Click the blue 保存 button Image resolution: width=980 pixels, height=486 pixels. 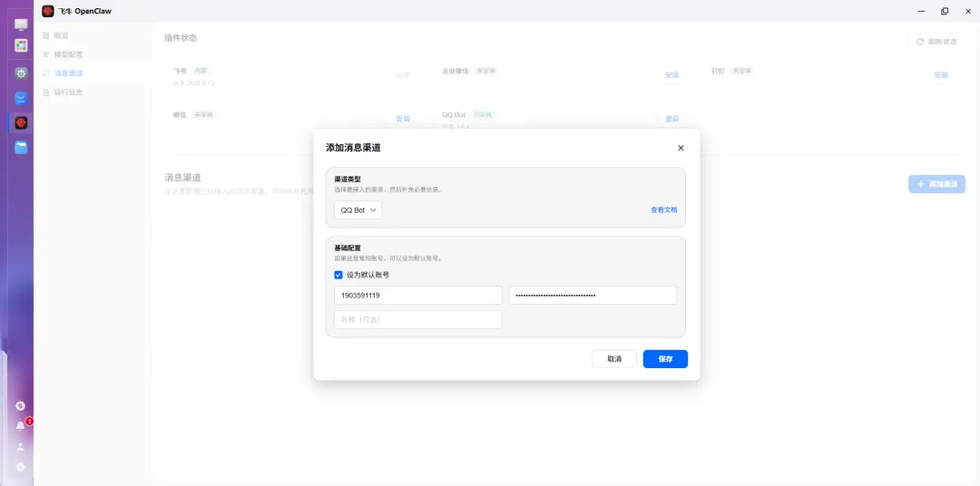coord(666,359)
